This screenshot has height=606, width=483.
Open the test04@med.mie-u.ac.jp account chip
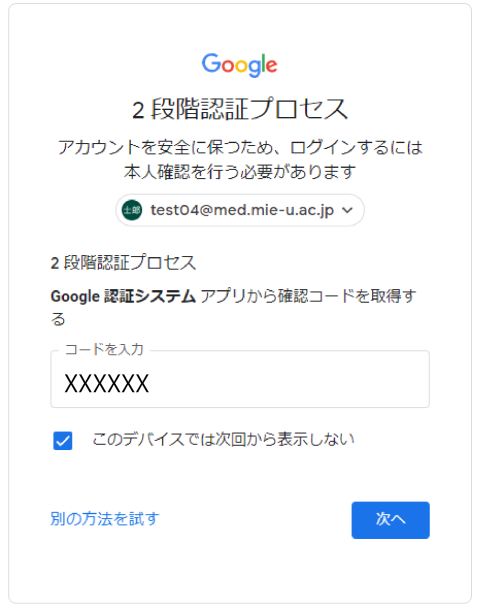tap(240, 210)
